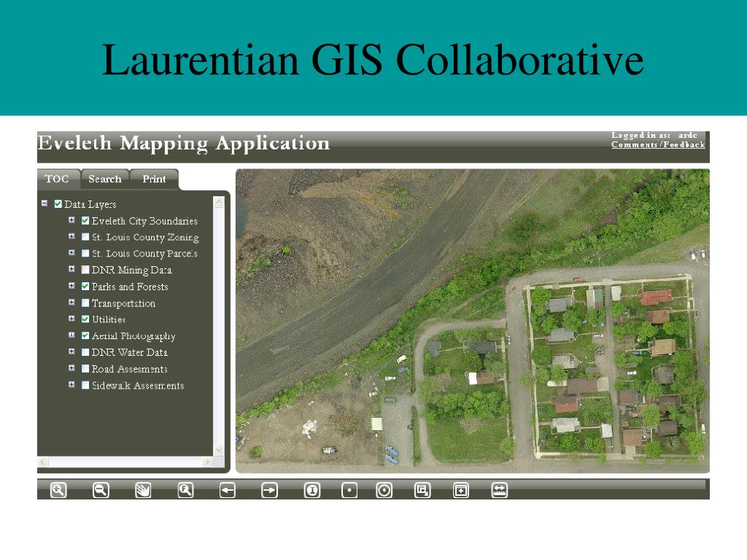Click the small dot point tool

click(x=349, y=490)
